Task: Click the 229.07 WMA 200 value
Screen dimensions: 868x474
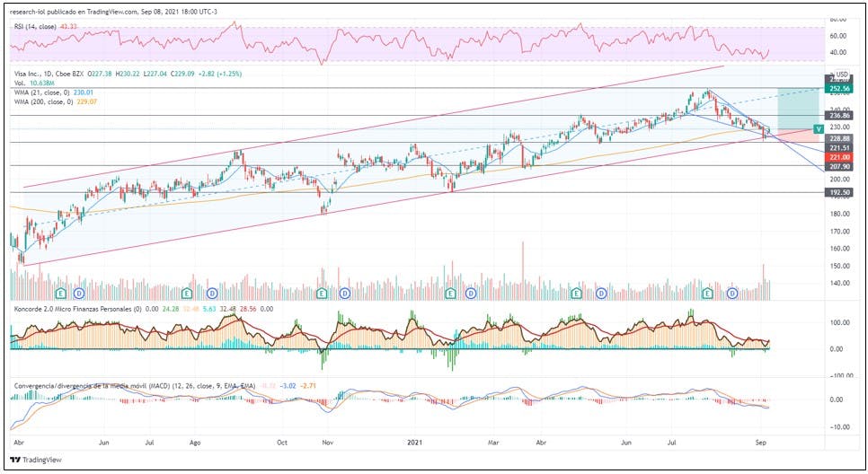Action: [87, 101]
